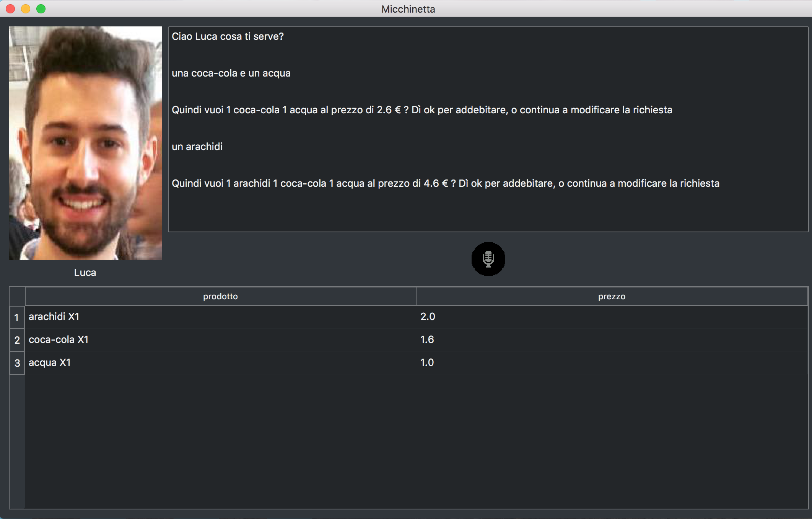Click the green fullscreen window button
Viewport: 812px width, 519px height.
(41, 9)
